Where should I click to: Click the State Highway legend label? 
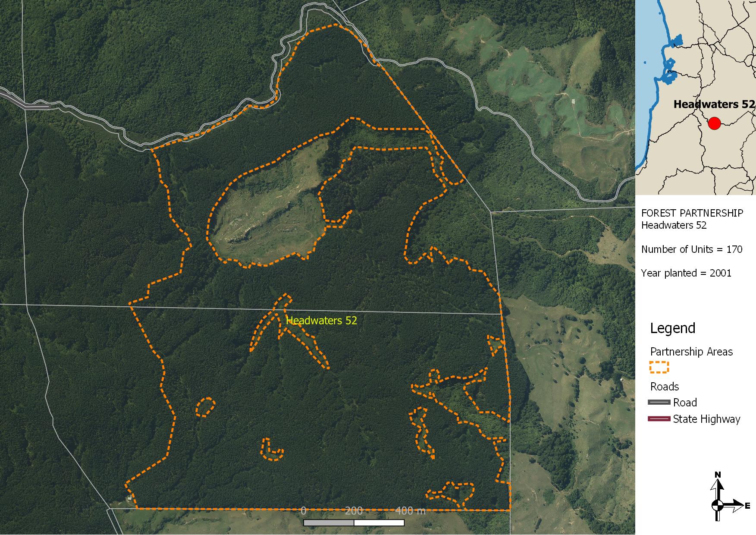tap(706, 419)
